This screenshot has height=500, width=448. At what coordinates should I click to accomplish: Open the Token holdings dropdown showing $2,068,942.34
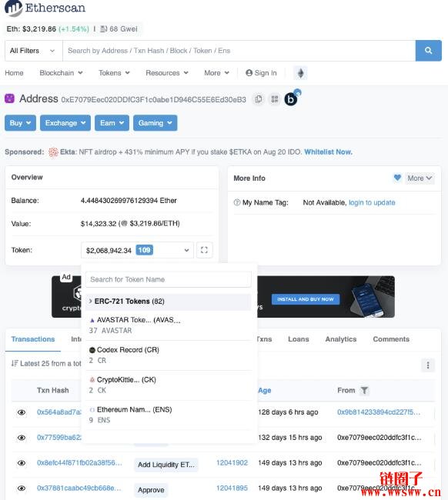(137, 250)
